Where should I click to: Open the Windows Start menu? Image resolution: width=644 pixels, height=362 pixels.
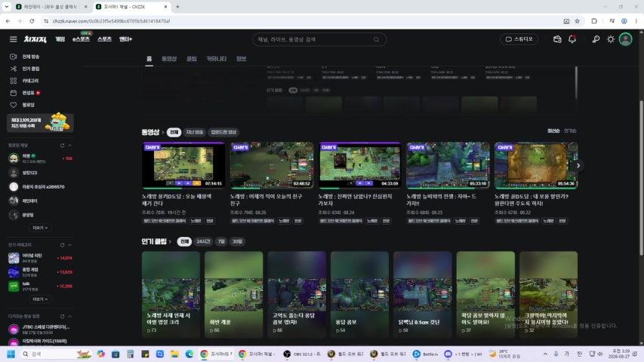tap(11, 354)
